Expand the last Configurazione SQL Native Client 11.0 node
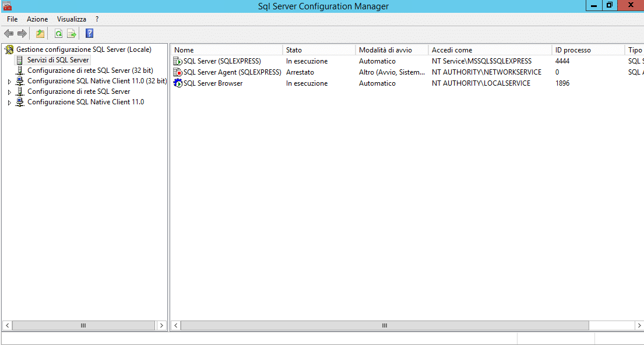The height and width of the screenshot is (345, 644). (x=9, y=103)
